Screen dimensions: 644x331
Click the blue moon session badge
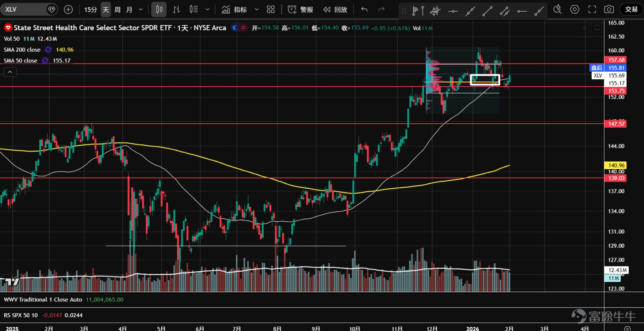[x=235, y=28]
